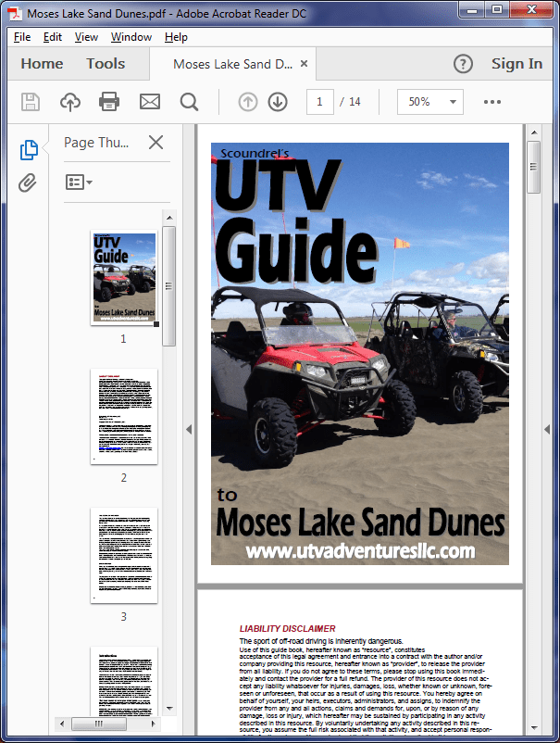Open the Edit menu
The height and width of the screenshot is (743, 560).
point(53,37)
